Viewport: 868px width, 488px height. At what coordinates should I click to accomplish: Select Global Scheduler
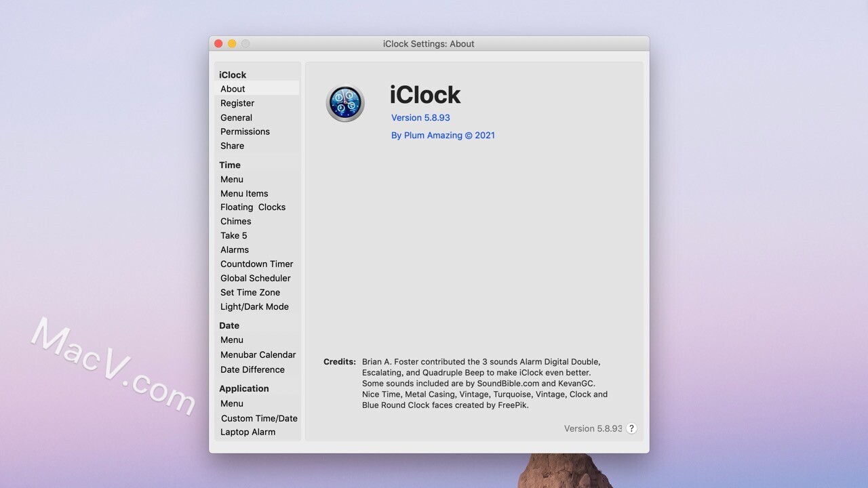257,279
